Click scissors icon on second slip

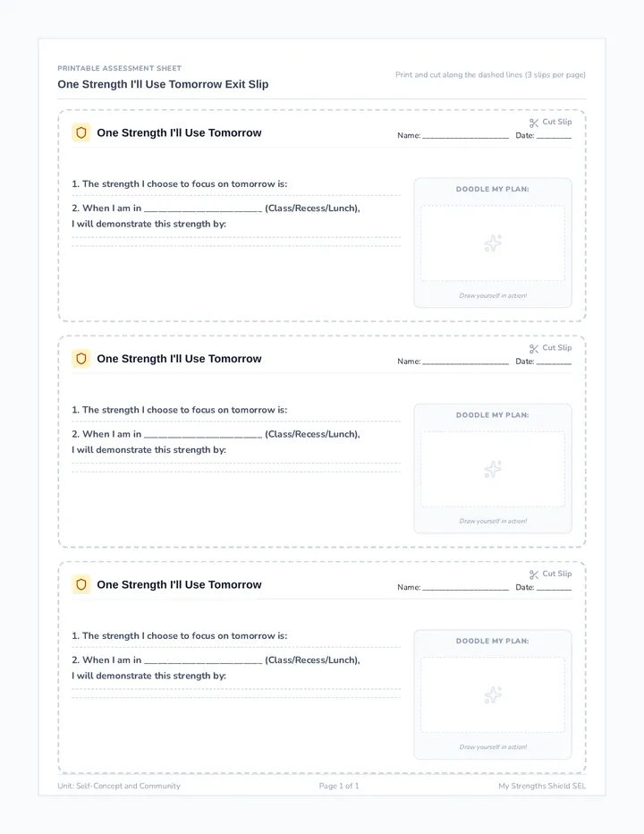click(x=534, y=349)
